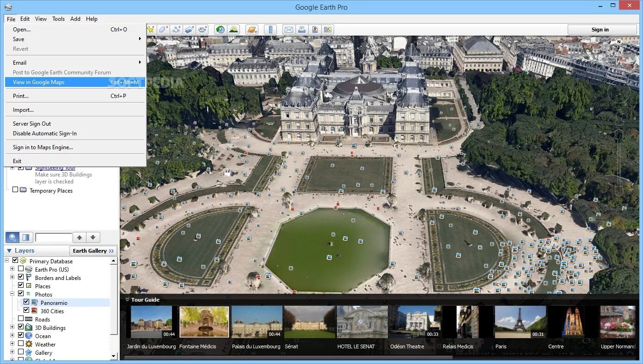Viewport: 643px width, 364px height.
Task: Open the Edit menu
Action: click(x=25, y=19)
